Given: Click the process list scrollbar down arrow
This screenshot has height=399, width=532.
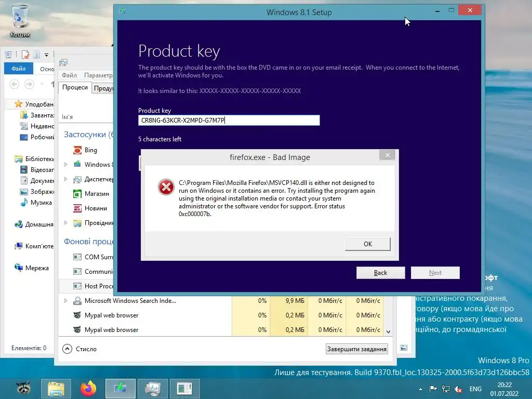Looking at the screenshot, I should pos(388,332).
